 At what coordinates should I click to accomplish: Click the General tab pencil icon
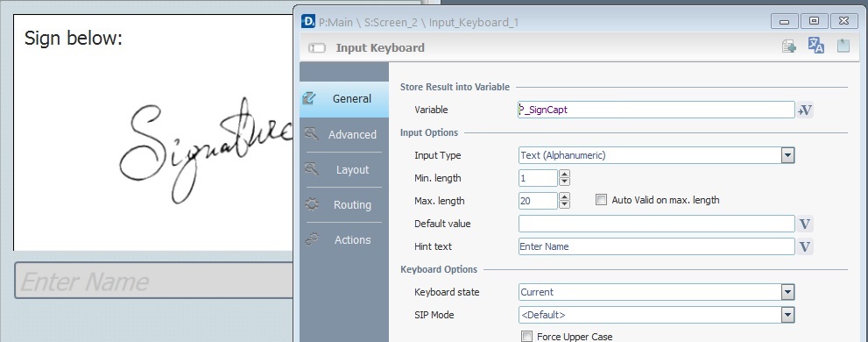[x=309, y=98]
